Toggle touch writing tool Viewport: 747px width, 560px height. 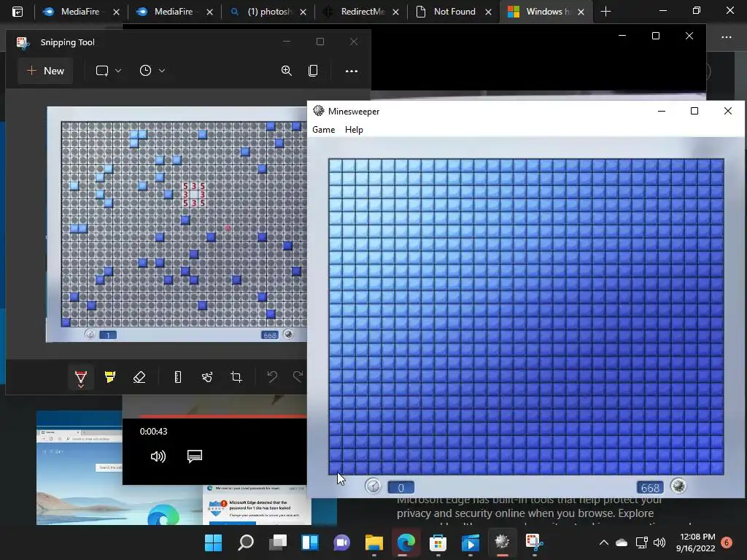206,377
